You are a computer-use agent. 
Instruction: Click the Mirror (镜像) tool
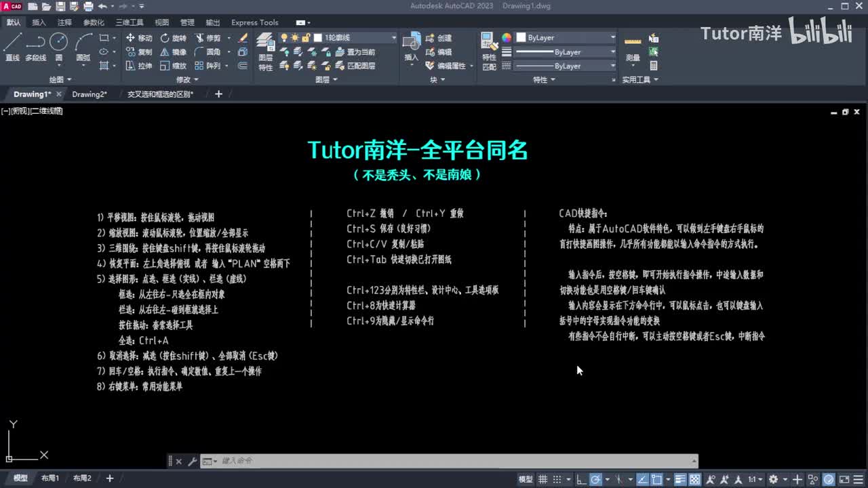173,52
